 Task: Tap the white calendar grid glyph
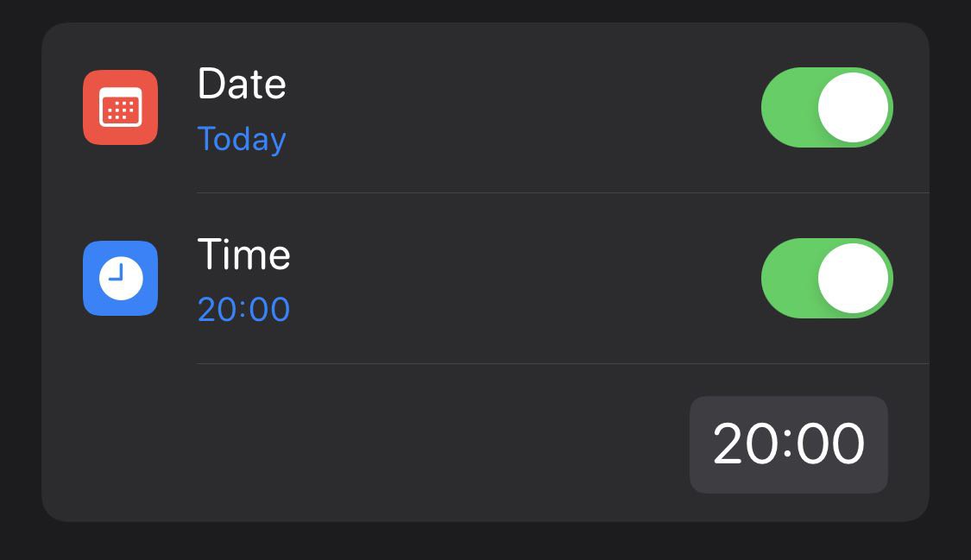click(120, 107)
